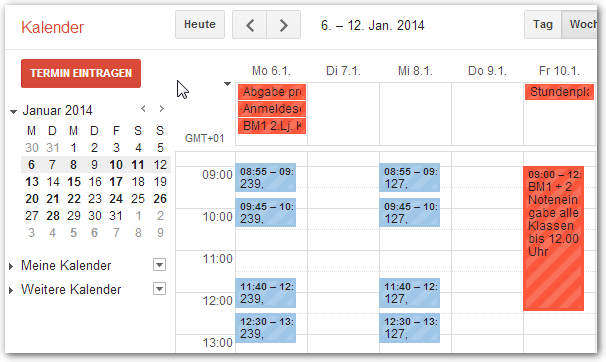Collapse the Januar 2014 mini calendar
This screenshot has height=362, width=606.
coord(14,112)
